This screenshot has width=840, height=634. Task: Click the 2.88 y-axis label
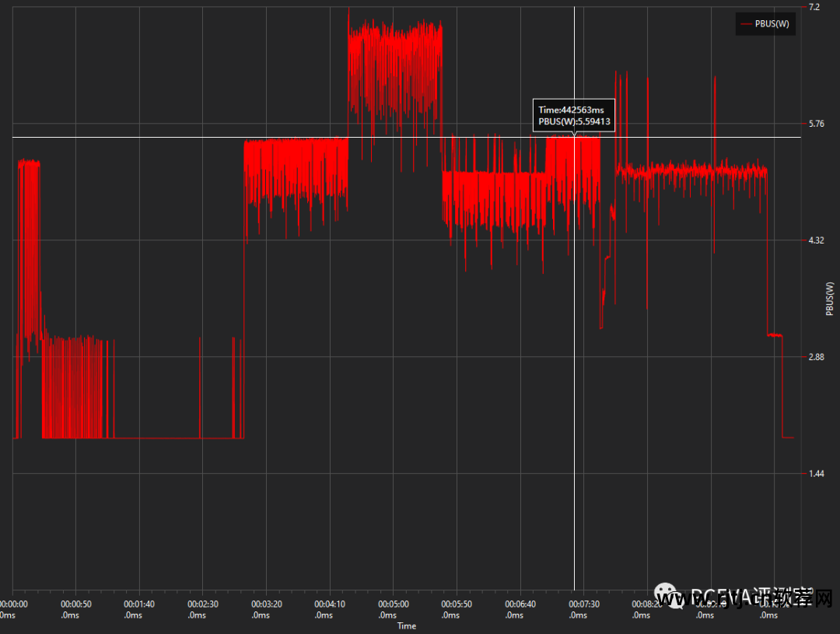pyautogui.click(x=817, y=357)
